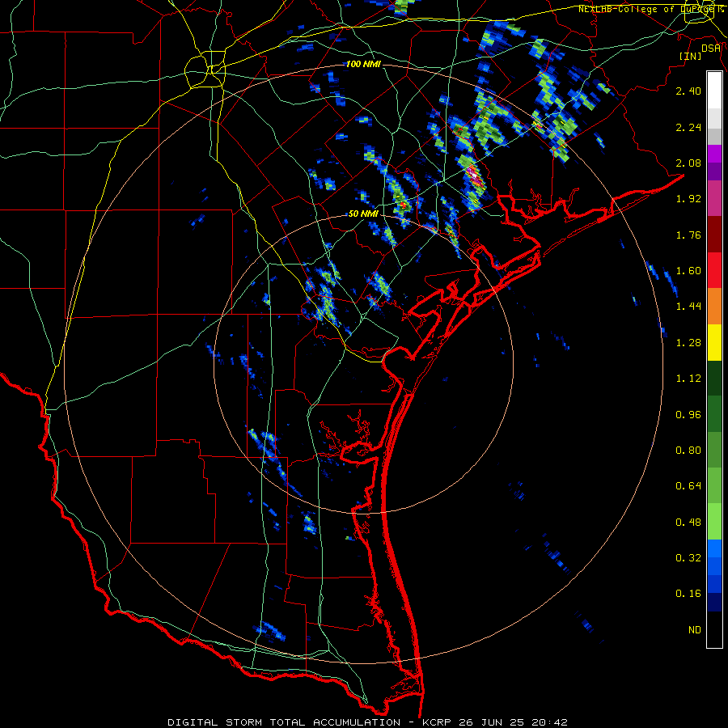Screen dimensions: 728x728
Task: Click the 20:42 timestamp
Action: point(549,722)
